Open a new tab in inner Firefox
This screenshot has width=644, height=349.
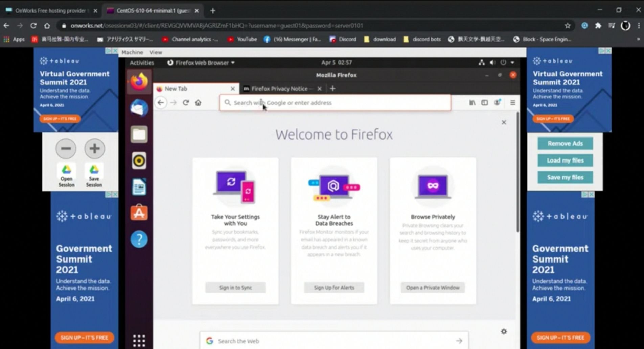[332, 89]
